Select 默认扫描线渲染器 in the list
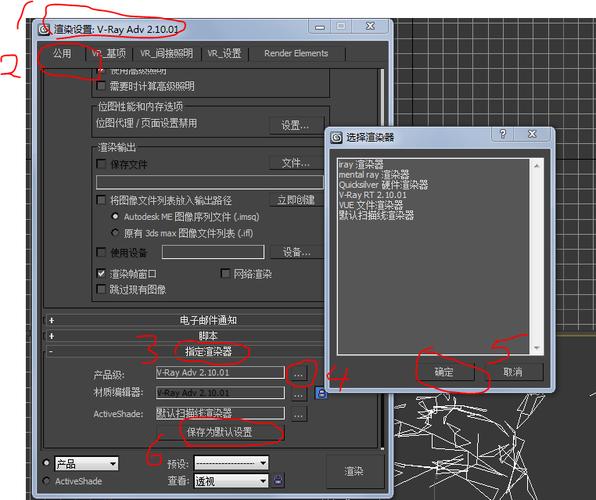This screenshot has width=596, height=500. [376, 215]
